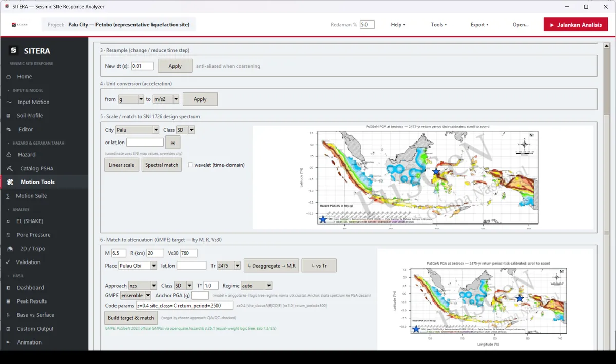Open the Tr dropdown showing 2475
This screenshot has height=364, width=616.
pos(228,266)
